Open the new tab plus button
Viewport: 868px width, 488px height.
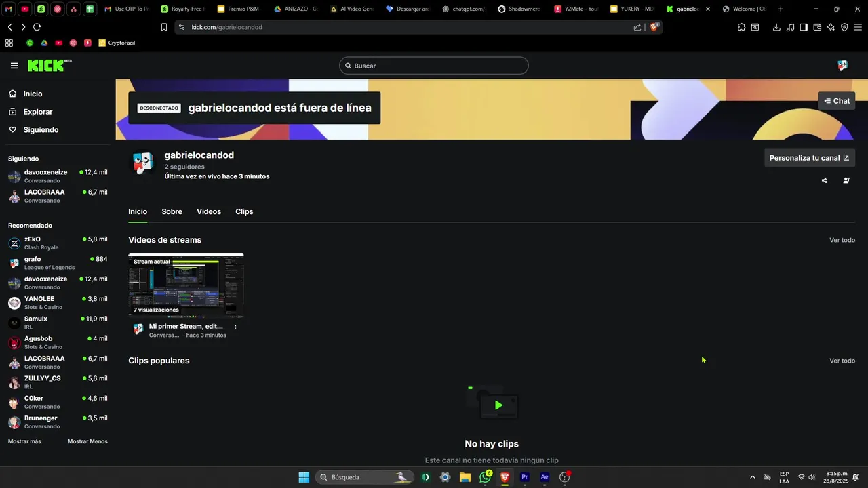click(x=781, y=9)
